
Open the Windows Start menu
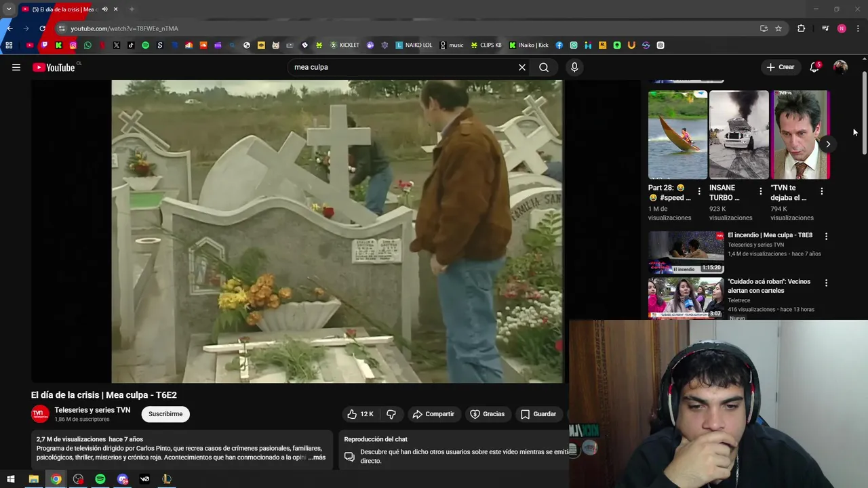[10, 479]
